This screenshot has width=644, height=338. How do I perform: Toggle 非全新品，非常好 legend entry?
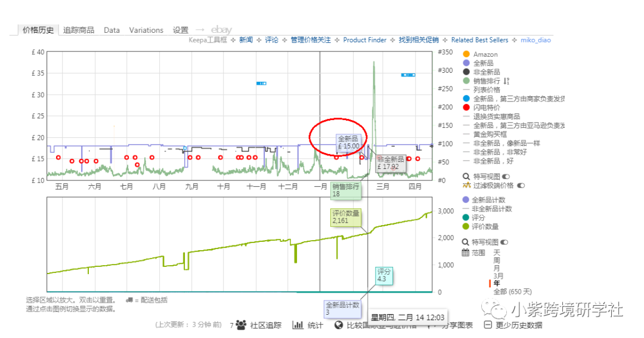click(x=494, y=152)
